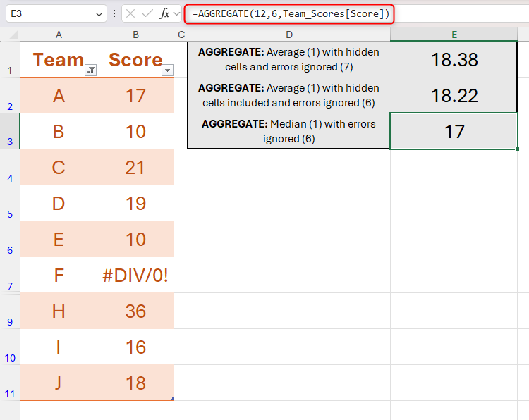The height and width of the screenshot is (420, 529).
Task: Click the three-dot name box resize handle
Action: coord(114,13)
